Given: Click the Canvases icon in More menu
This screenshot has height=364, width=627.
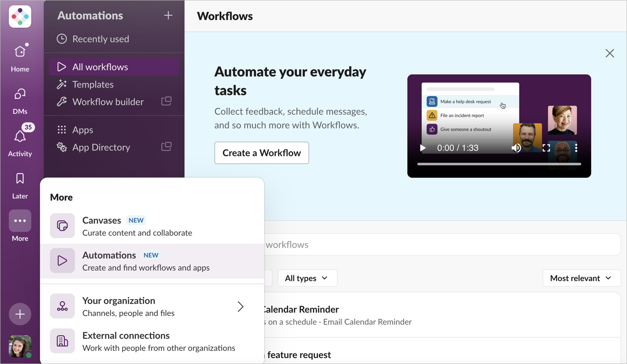Looking at the screenshot, I should click(62, 226).
